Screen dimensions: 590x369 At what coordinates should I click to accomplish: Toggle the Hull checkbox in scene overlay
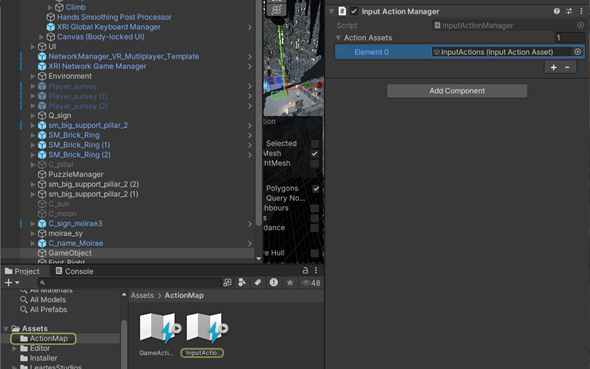315,253
